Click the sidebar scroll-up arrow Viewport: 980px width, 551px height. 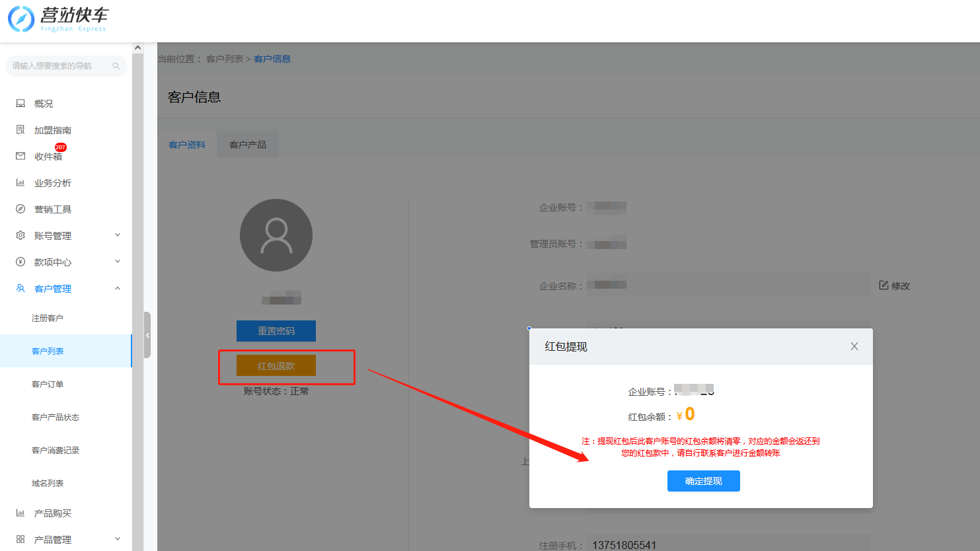pos(137,48)
